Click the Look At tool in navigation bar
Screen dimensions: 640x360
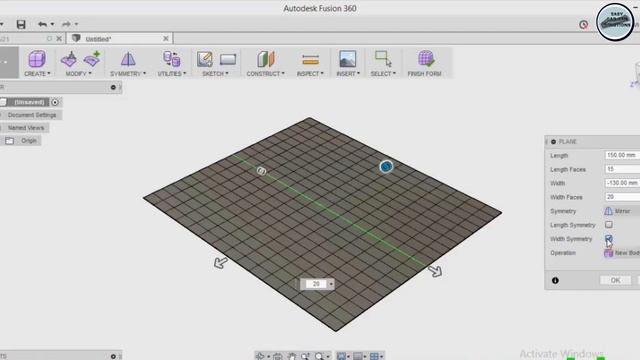(x=278, y=356)
